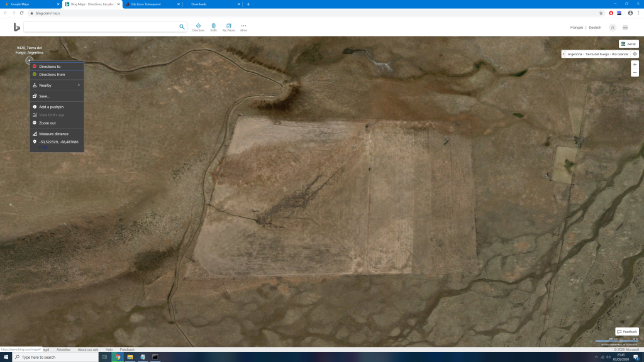Open the Chrome profile icon
This screenshot has height=362, width=644.
pos(630,13)
